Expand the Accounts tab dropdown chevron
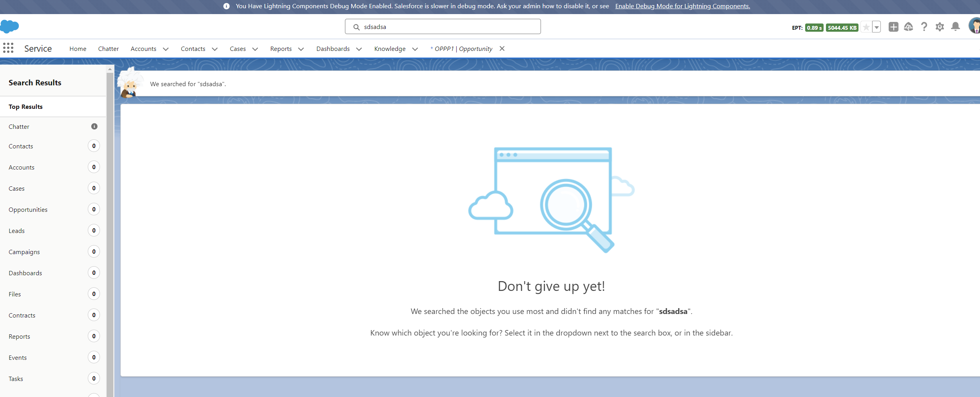The width and height of the screenshot is (980, 397). [166, 49]
